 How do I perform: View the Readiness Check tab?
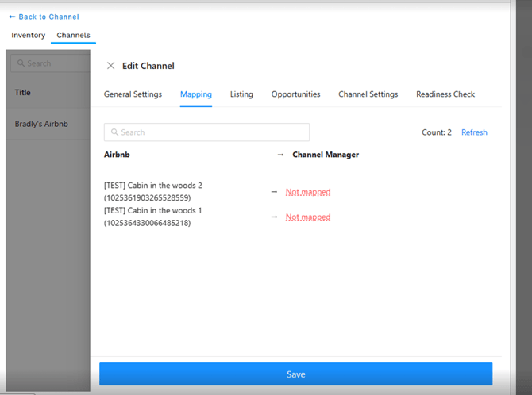445,94
